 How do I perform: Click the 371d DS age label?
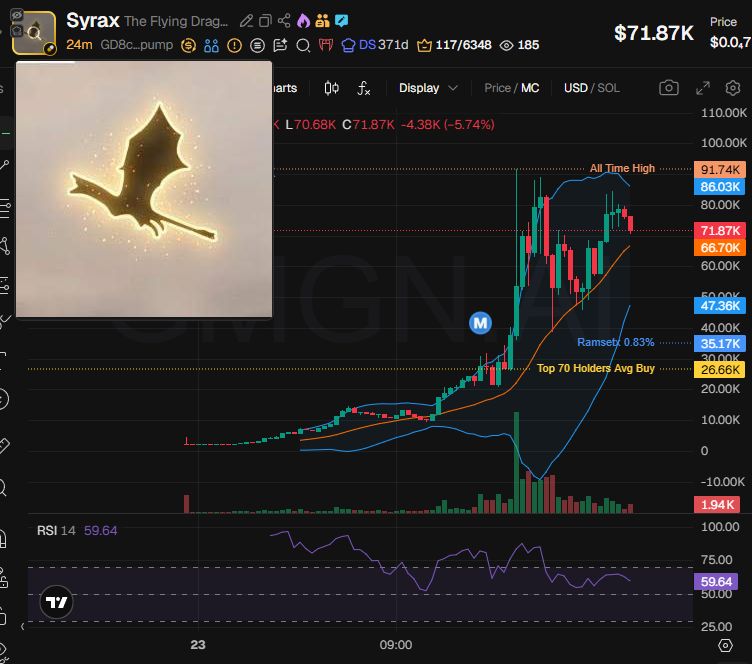[x=393, y=45]
